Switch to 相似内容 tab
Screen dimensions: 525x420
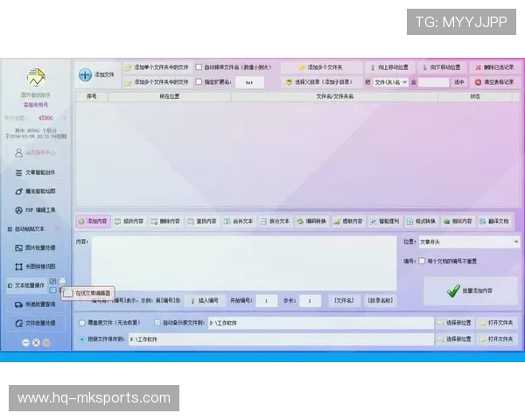[x=458, y=221]
